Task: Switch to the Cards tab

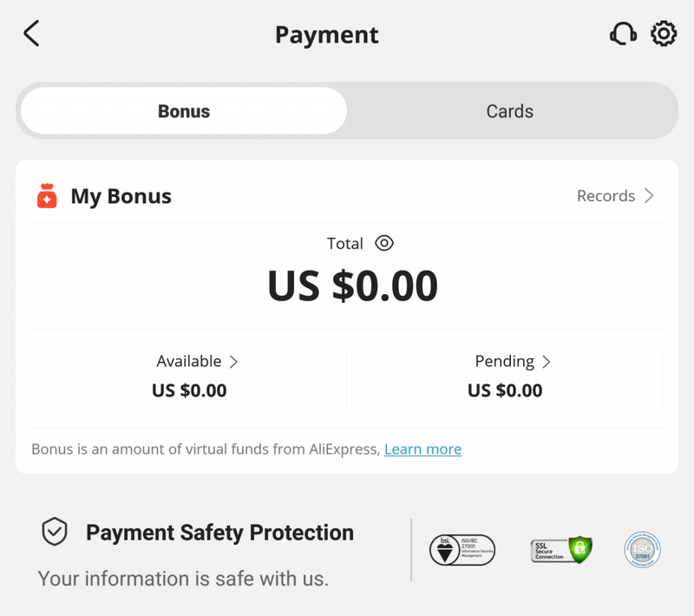Action: tap(510, 111)
